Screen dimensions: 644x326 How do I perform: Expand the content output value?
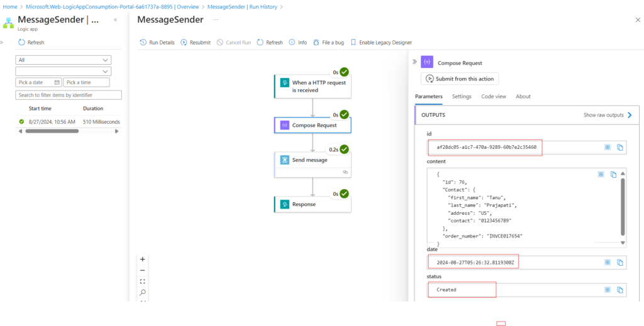[601, 174]
